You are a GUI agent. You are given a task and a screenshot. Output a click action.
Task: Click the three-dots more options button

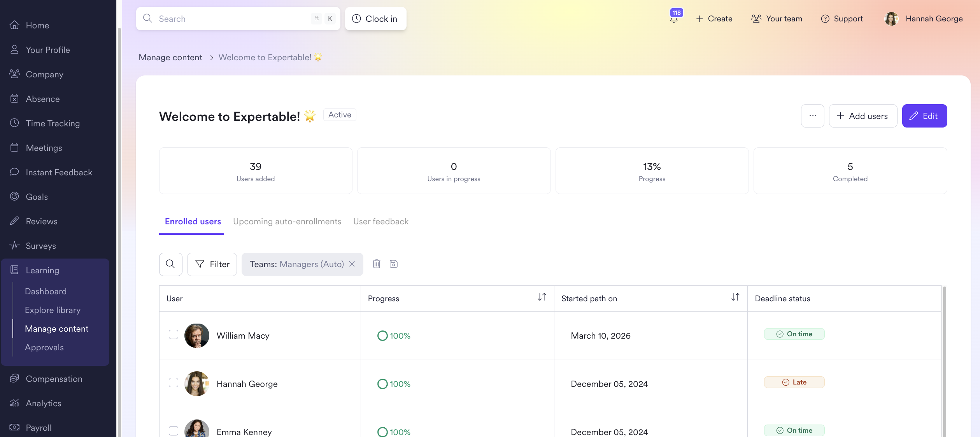(x=812, y=116)
